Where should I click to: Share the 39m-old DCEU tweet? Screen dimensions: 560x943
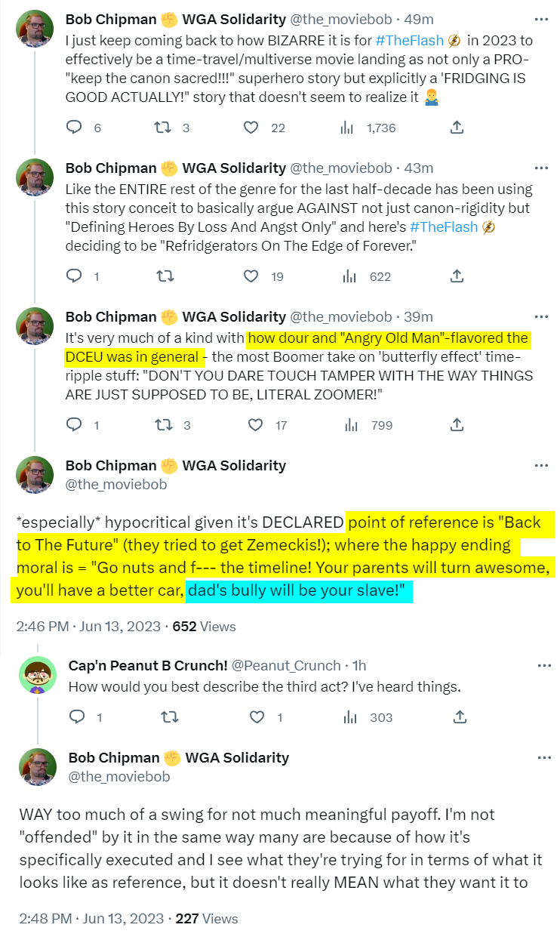tap(457, 425)
